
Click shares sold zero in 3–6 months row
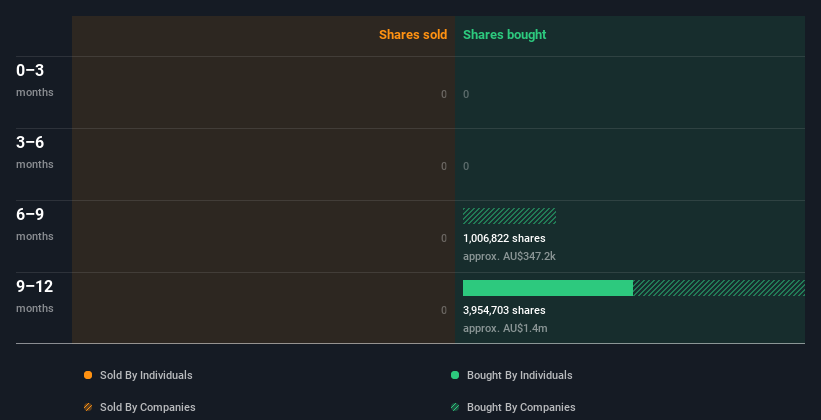click(x=444, y=167)
